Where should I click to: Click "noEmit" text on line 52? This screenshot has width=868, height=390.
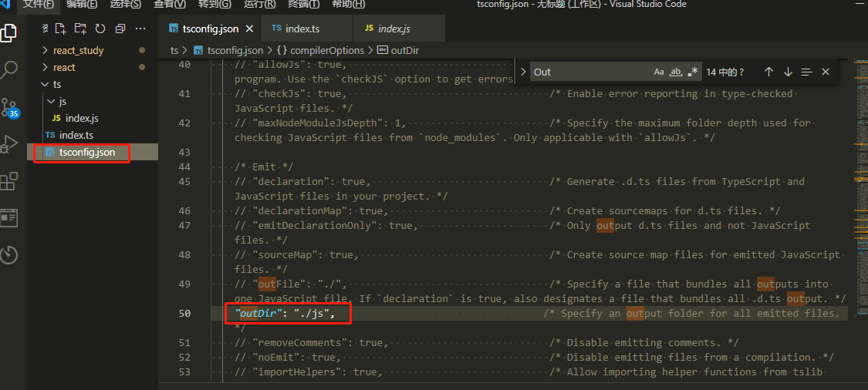click(275, 358)
